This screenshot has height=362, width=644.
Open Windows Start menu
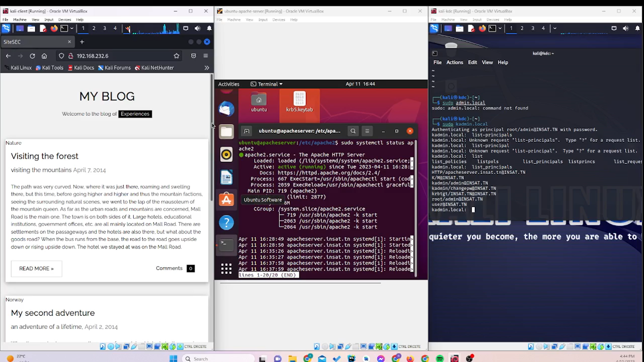173,359
